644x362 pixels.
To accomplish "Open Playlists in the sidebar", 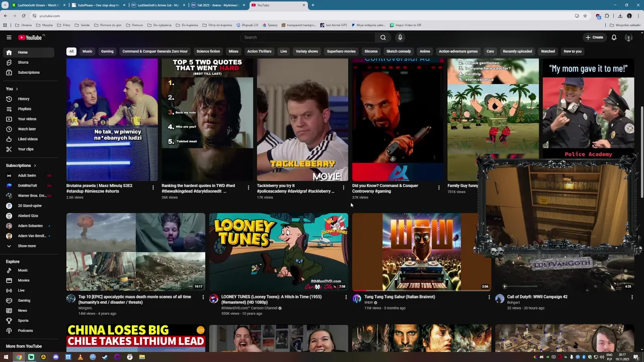I will tap(29, 109).
